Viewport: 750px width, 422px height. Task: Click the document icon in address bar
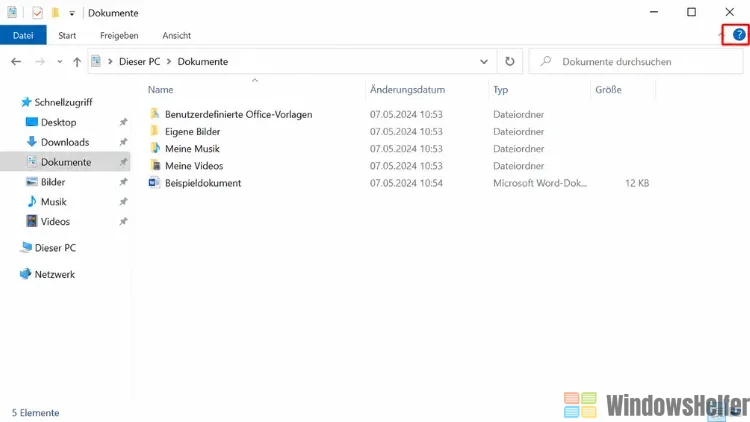click(96, 61)
